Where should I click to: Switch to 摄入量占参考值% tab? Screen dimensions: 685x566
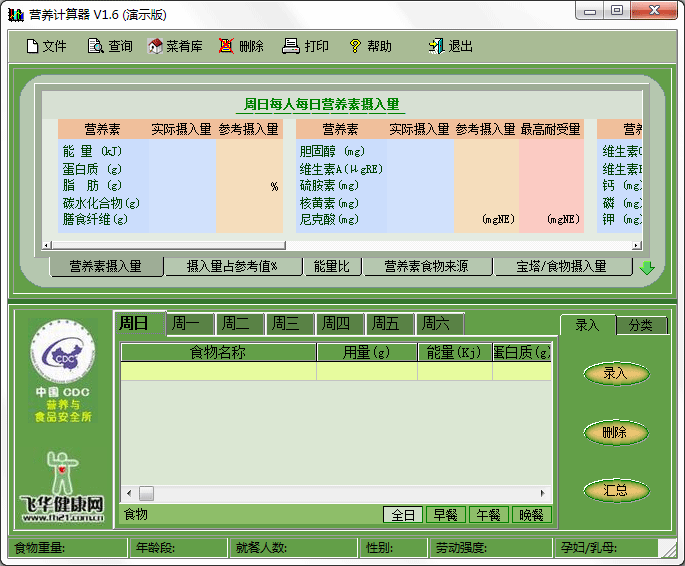(x=233, y=266)
